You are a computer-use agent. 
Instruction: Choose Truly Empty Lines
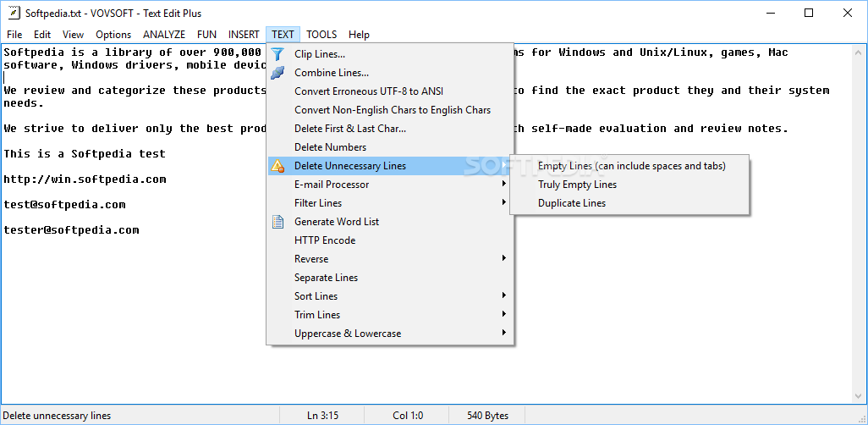[x=629, y=185]
